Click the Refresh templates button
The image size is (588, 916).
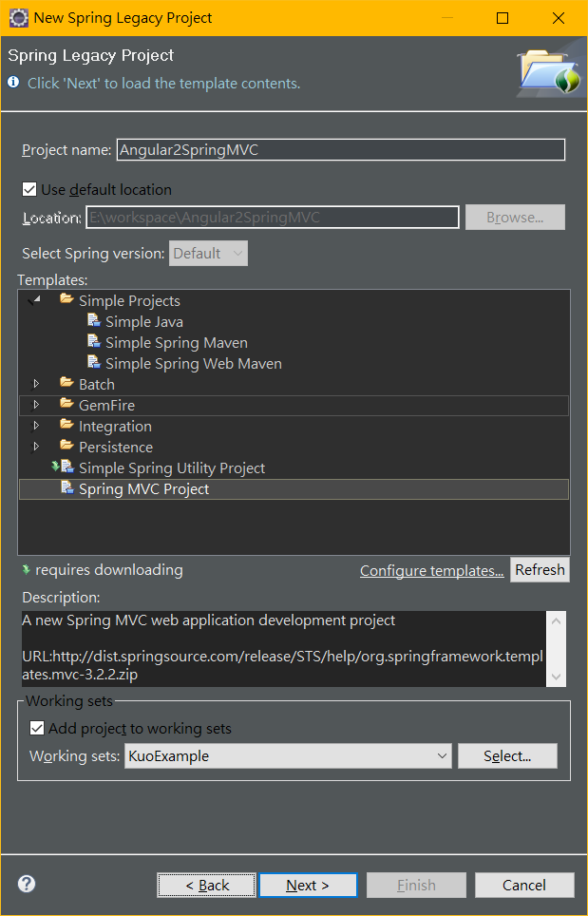pos(540,569)
